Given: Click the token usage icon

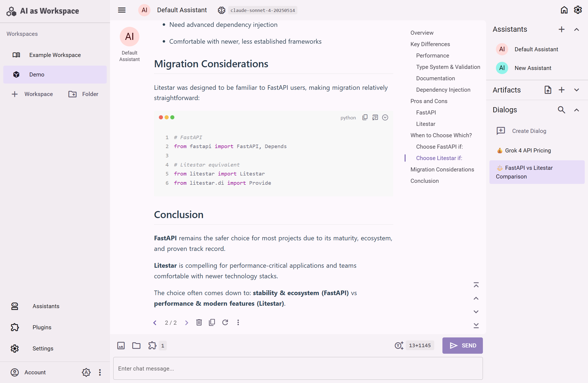Looking at the screenshot, I should point(399,345).
